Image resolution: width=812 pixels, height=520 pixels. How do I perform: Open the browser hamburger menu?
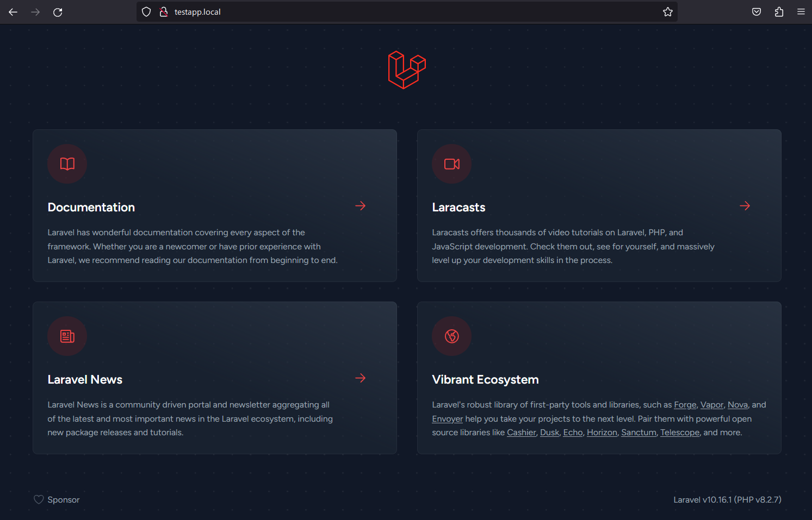click(801, 12)
